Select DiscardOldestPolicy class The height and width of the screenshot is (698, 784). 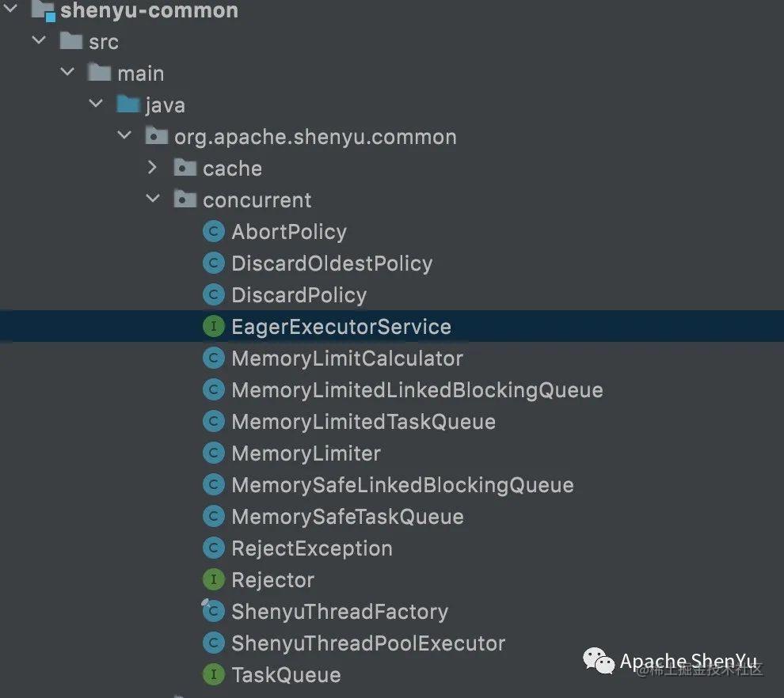[331, 264]
